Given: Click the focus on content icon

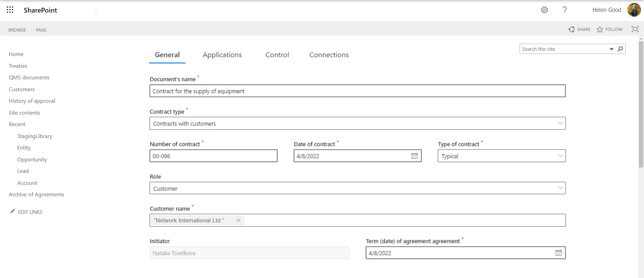Looking at the screenshot, I should [x=635, y=29].
